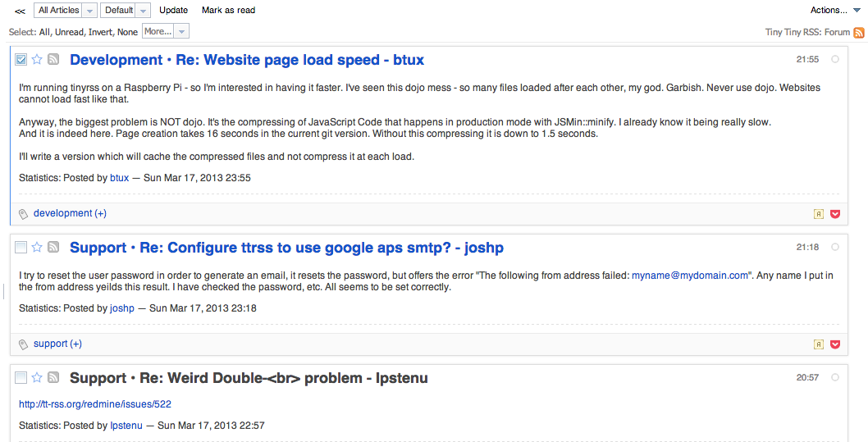The width and height of the screenshot is (868, 442).
Task: Open the All Articles dropdown
Action: click(x=66, y=10)
